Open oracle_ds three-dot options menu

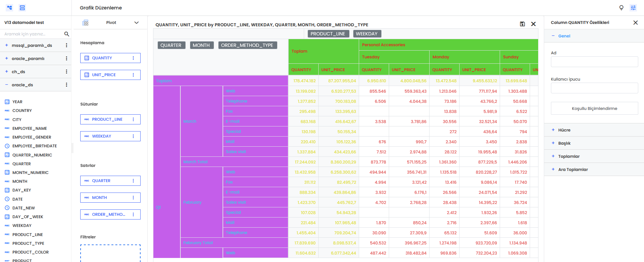(x=66, y=85)
